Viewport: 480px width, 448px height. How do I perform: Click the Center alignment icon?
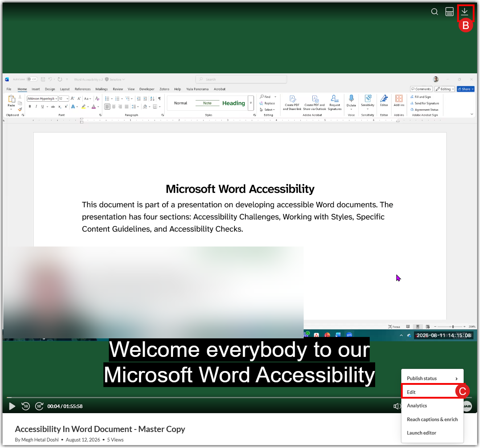pos(114,107)
